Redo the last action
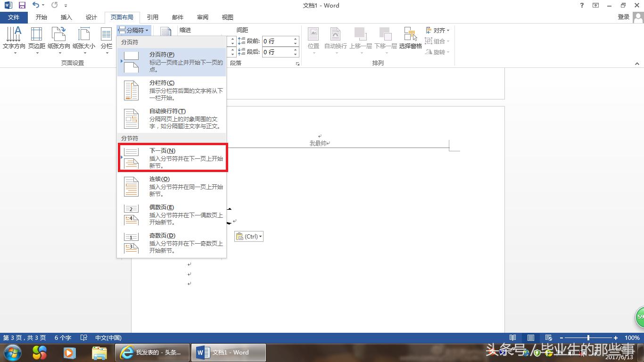The height and width of the screenshot is (362, 644). pyautogui.click(x=54, y=5)
